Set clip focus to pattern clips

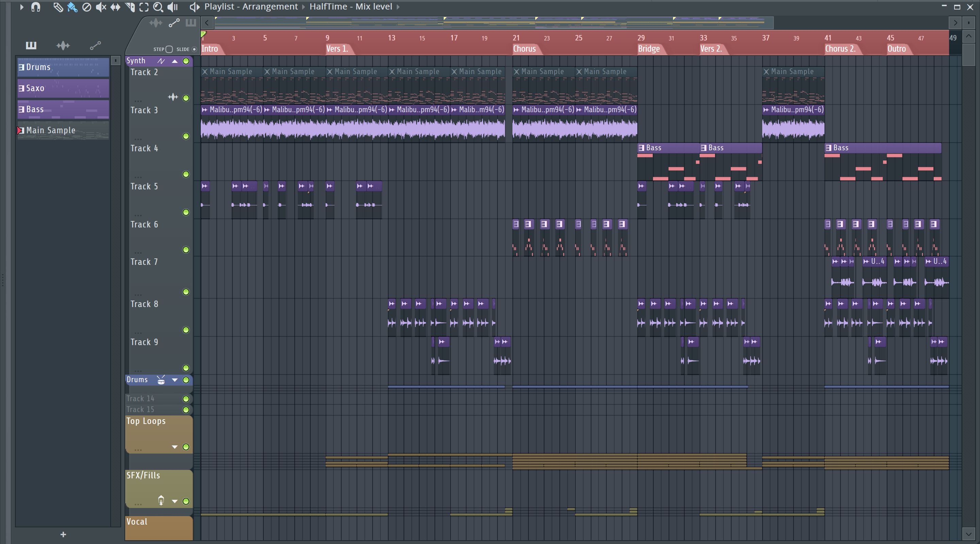[x=191, y=23]
